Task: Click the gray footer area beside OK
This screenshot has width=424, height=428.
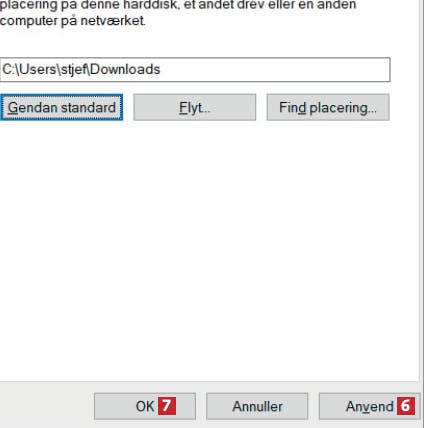Action: tap(47, 405)
